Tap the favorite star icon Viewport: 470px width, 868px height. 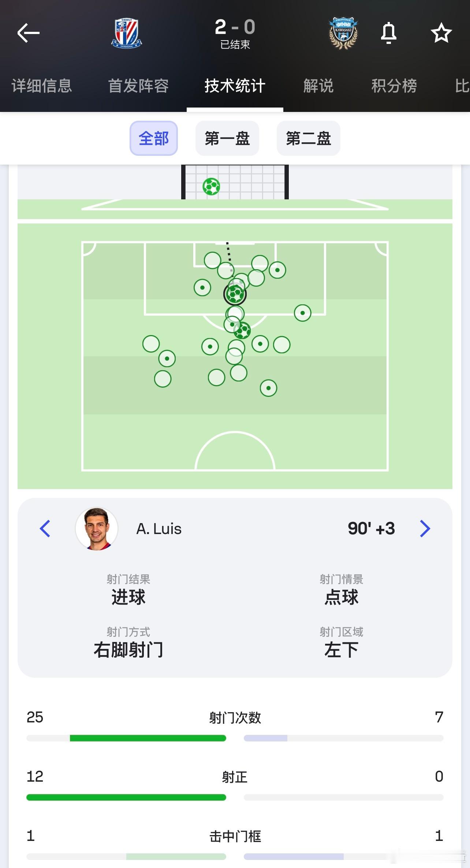(x=441, y=33)
